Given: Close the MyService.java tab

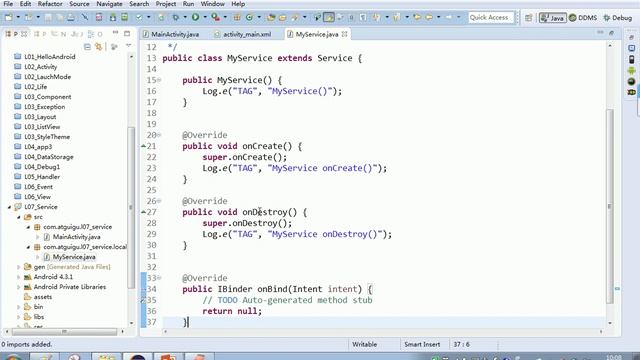Looking at the screenshot, I should pos(344,34).
